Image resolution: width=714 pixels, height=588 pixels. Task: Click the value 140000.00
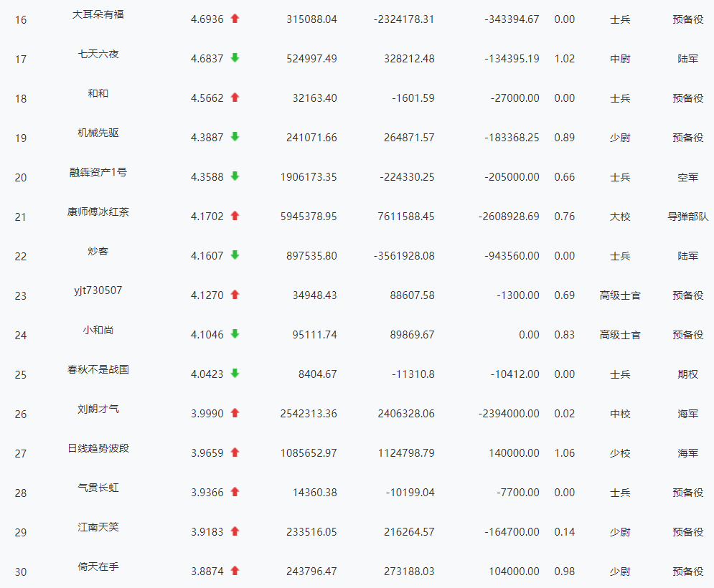514,453
